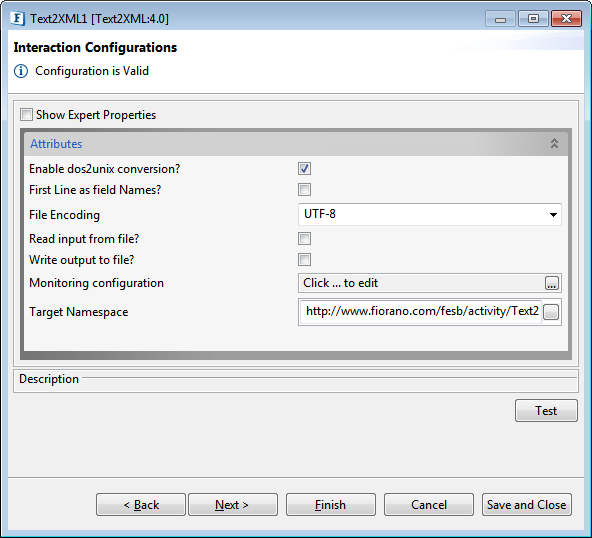Screen dimensions: 592x538
Task: Collapse the Attributes section double-chevron icon
Action: pyautogui.click(x=554, y=143)
